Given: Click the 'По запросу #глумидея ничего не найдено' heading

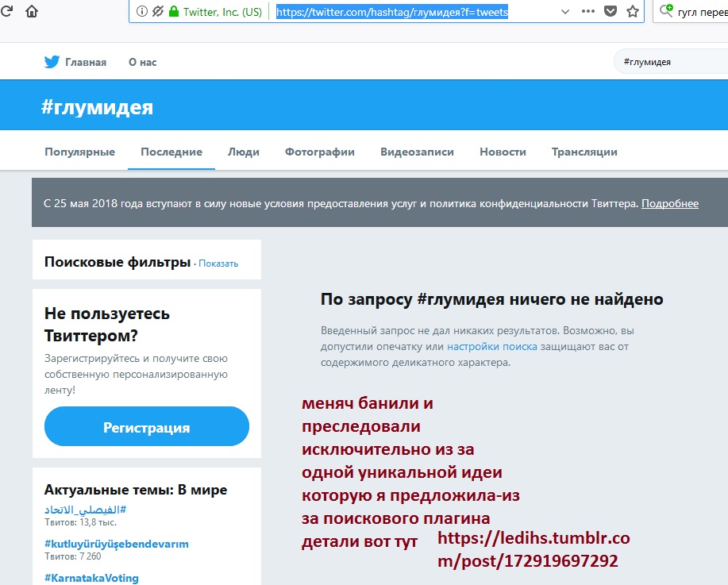Looking at the screenshot, I should (491, 299).
